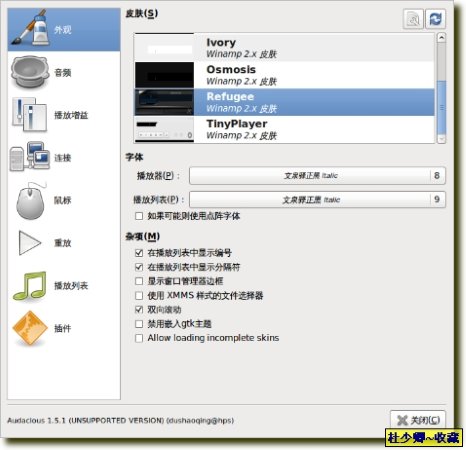Click the skin list scrollbar handle
The image size is (466, 450).
coord(441,107)
